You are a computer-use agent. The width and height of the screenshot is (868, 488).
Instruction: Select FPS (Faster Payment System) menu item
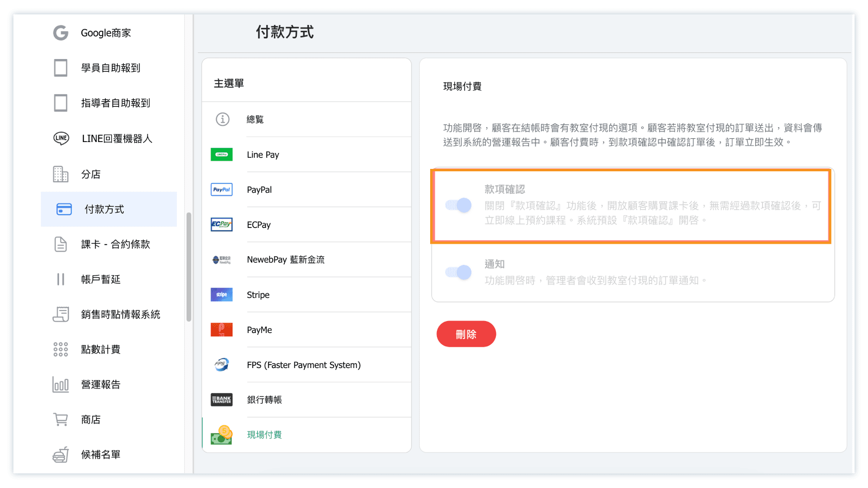[304, 365]
